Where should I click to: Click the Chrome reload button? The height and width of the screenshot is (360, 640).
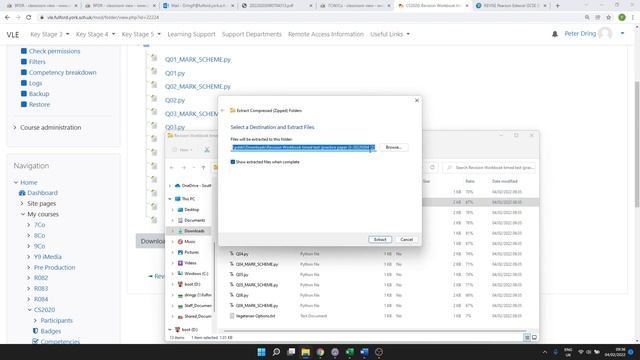pyautogui.click(x=29, y=18)
